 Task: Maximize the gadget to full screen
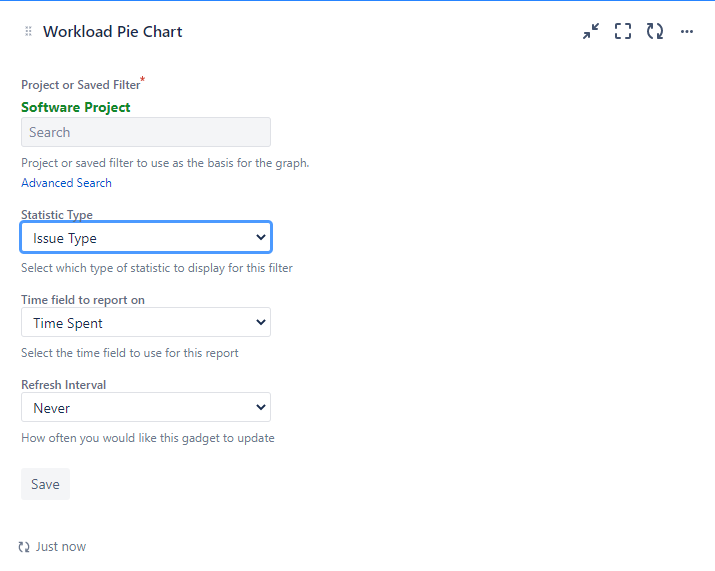point(623,31)
